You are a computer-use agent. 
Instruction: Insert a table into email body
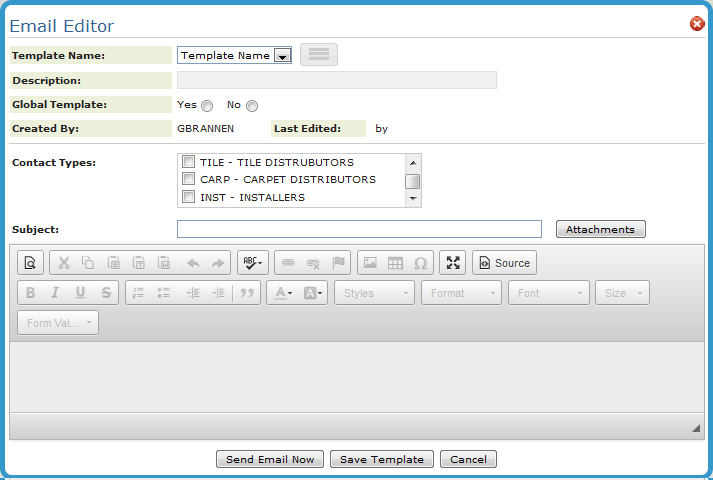tap(395, 263)
